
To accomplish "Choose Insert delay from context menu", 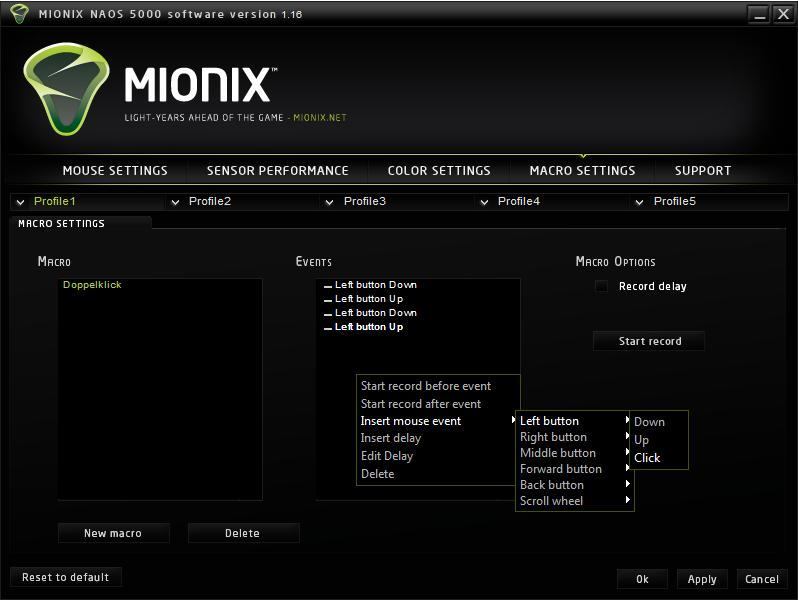I will (391, 438).
